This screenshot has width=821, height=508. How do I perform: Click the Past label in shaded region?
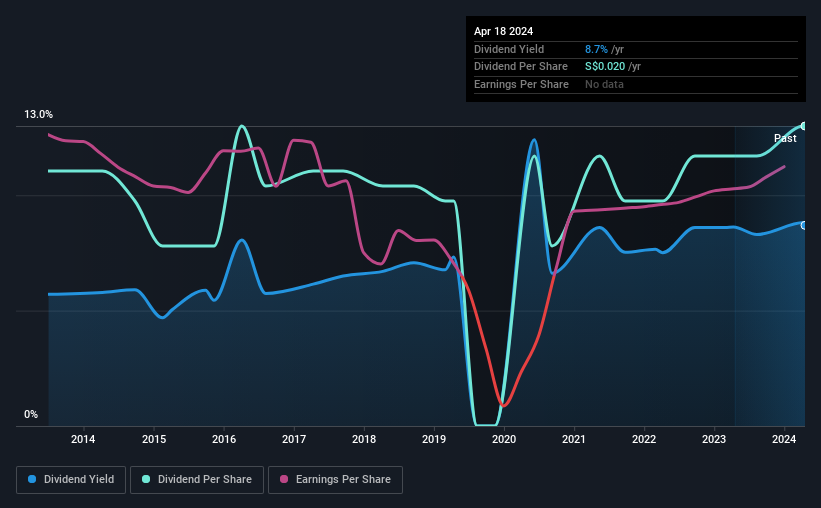[785, 138]
